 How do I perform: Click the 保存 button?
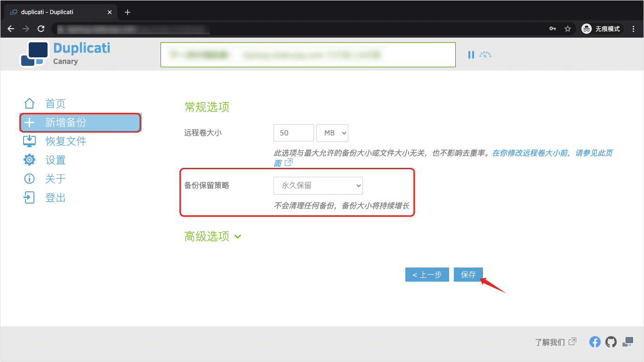[x=468, y=275]
